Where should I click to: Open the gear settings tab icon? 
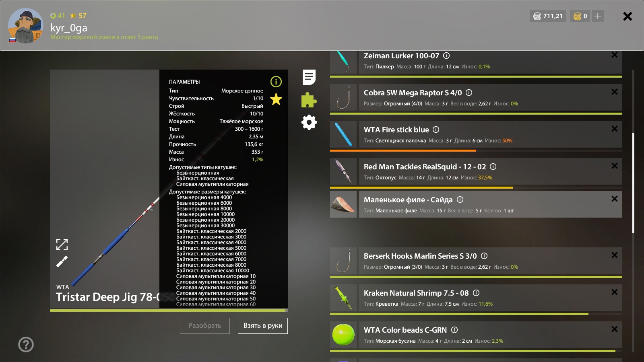click(309, 122)
